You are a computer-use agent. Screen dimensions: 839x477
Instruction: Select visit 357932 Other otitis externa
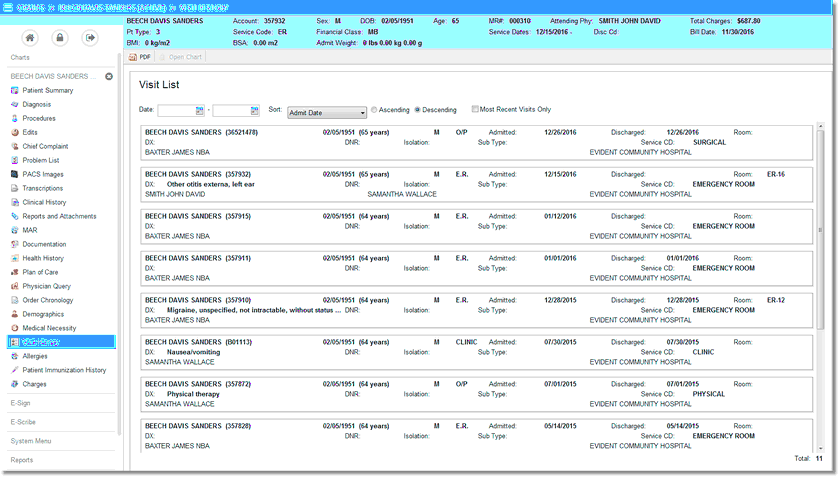click(477, 184)
